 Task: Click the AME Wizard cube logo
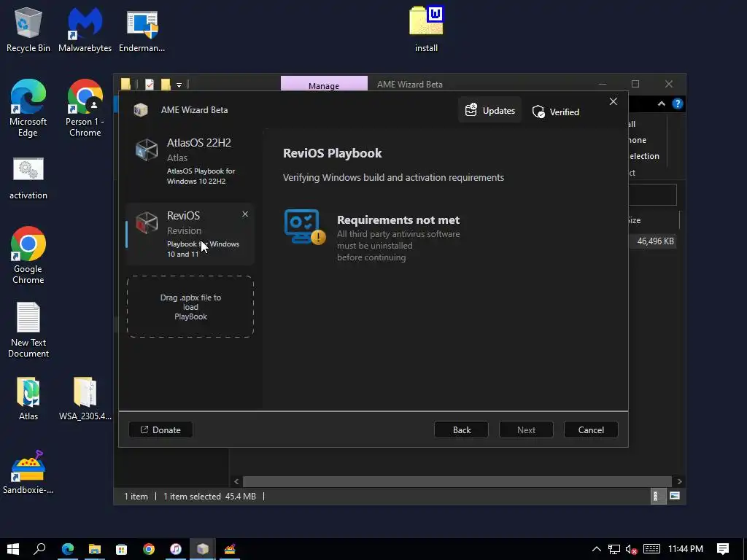pyautogui.click(x=141, y=110)
